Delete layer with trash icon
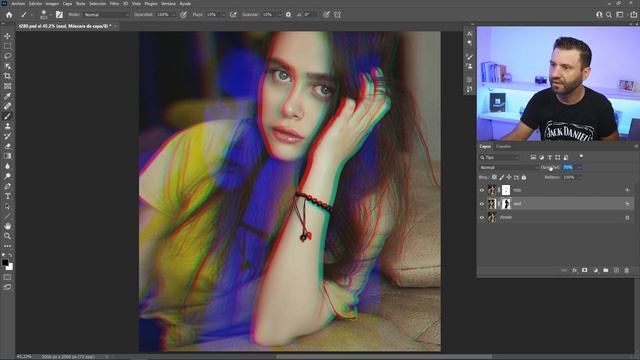Viewport: 640px width, 360px height. (627, 270)
